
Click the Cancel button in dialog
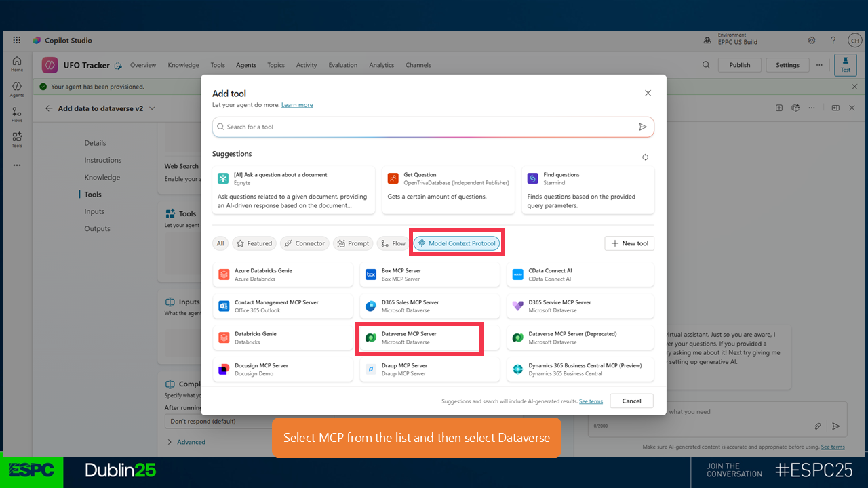pos(631,401)
